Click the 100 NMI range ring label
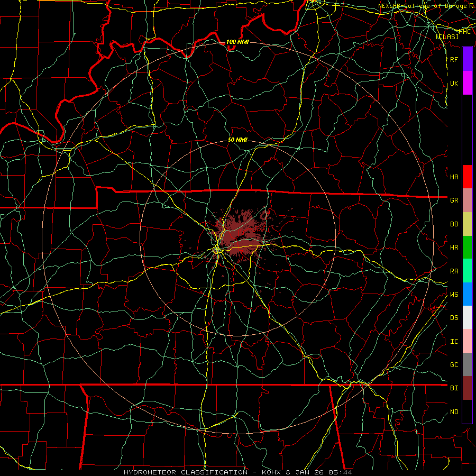476x476 pixels. pos(237,42)
